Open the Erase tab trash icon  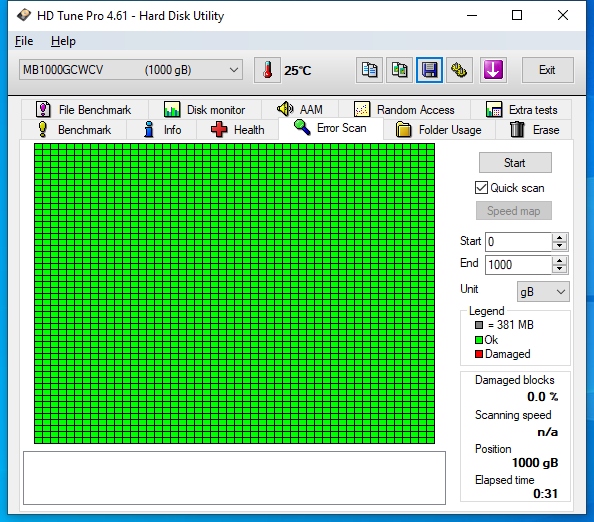pyautogui.click(x=517, y=130)
